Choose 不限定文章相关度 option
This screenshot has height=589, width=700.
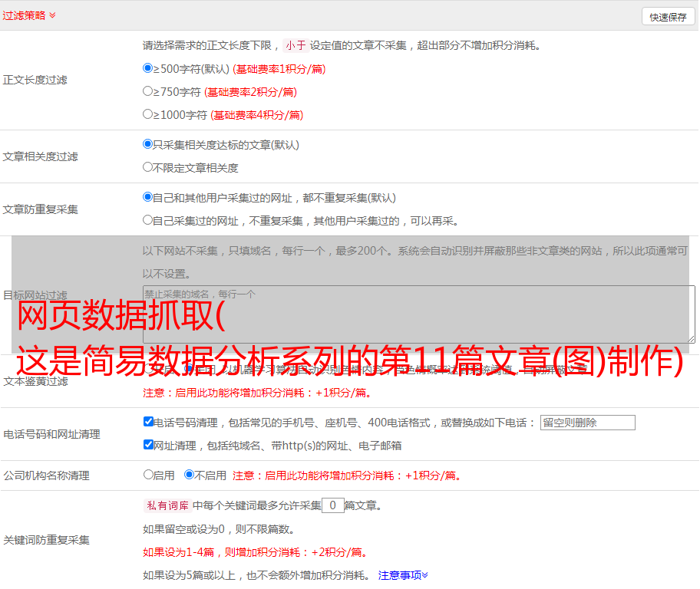tap(148, 167)
